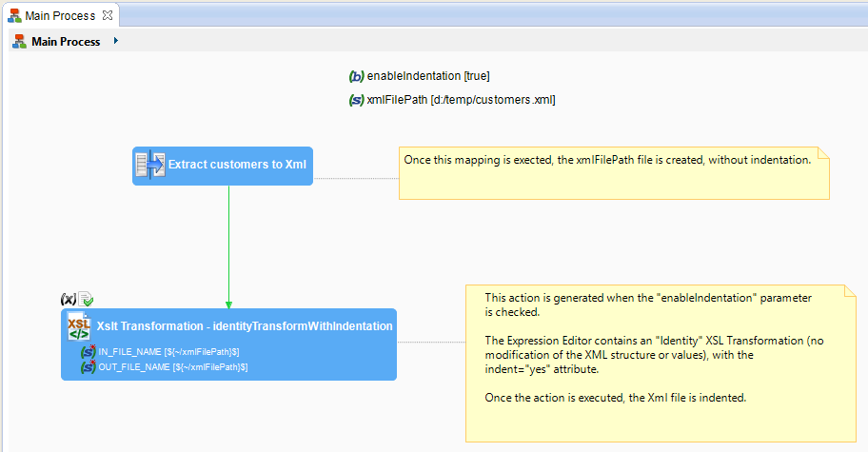Click the boolean (b) icon beside enableIndentation
The image size is (868, 452).
(x=357, y=76)
